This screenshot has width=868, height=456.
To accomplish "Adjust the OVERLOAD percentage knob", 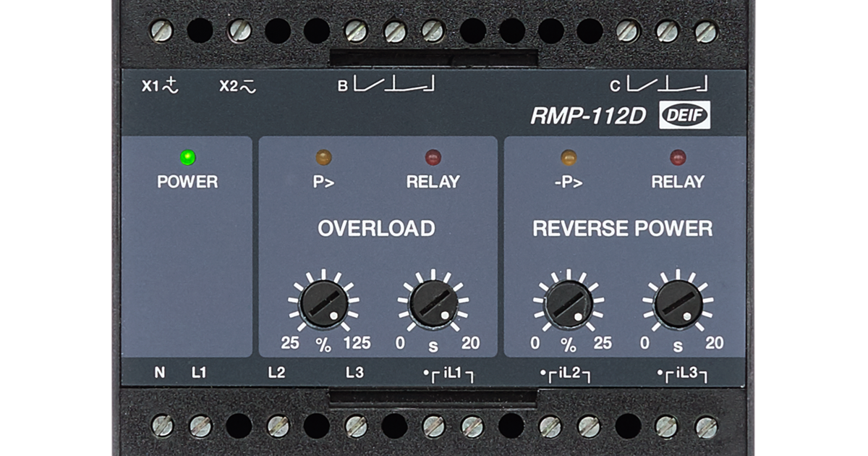I will [325, 303].
